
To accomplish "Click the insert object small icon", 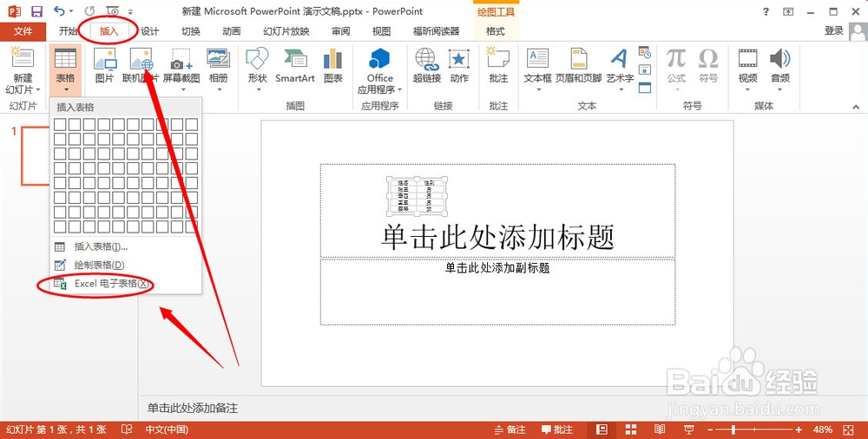I will [x=644, y=88].
